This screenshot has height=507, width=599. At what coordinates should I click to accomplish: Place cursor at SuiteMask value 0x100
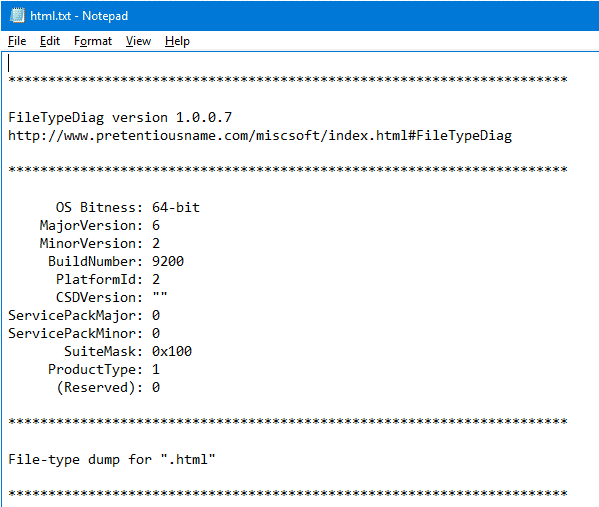[x=172, y=351]
